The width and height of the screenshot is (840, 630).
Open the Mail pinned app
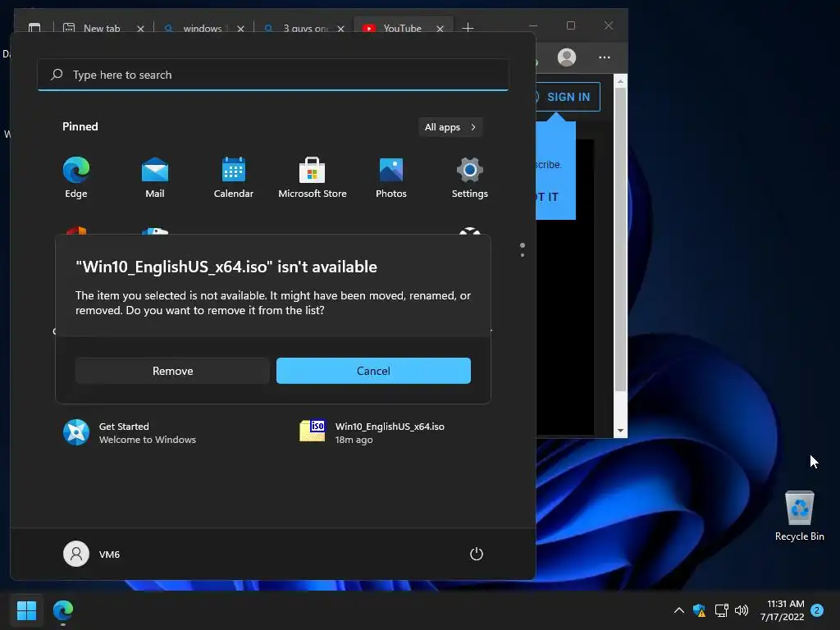[x=155, y=177]
